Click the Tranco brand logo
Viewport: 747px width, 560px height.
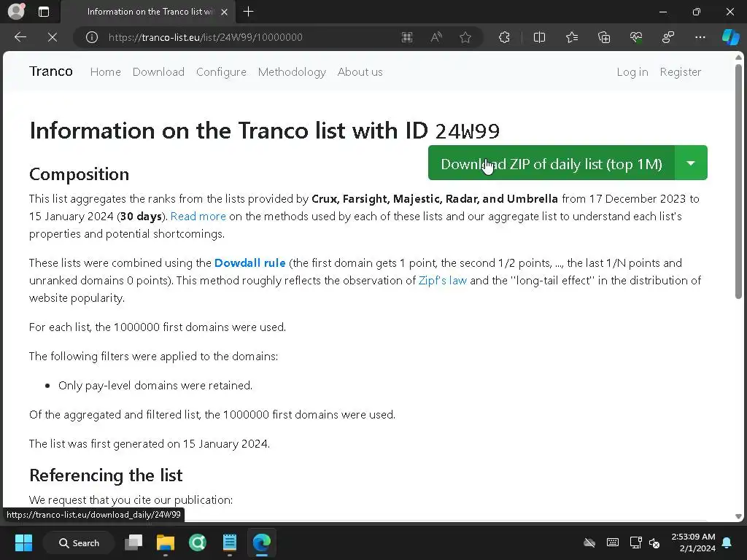pos(51,71)
